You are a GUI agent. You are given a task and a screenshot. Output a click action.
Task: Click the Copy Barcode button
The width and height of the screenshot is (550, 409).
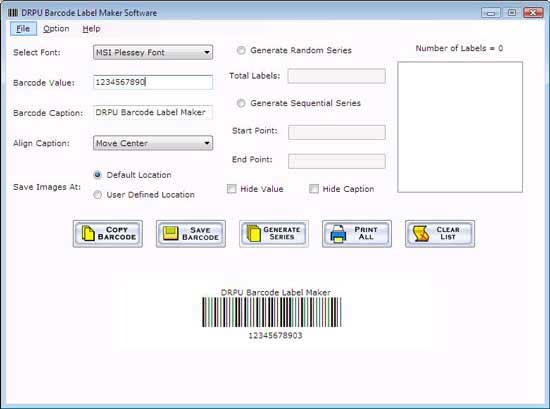pyautogui.click(x=108, y=234)
